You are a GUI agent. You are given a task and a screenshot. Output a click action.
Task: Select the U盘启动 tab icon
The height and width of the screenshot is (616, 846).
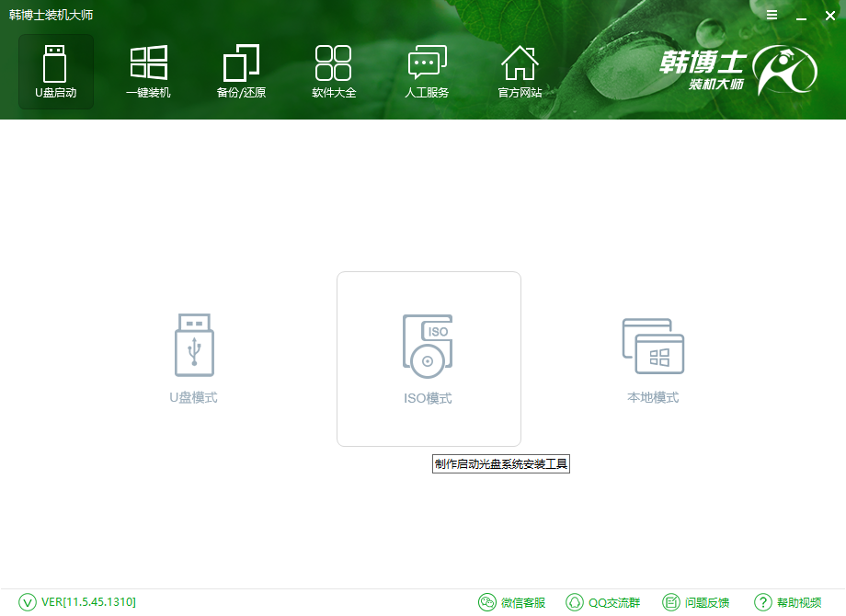pos(55,63)
